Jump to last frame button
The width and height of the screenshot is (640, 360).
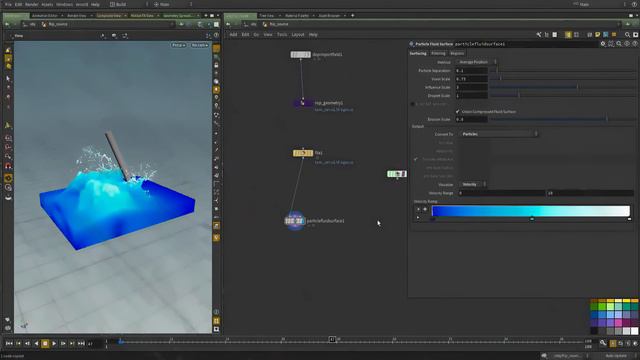(81, 344)
